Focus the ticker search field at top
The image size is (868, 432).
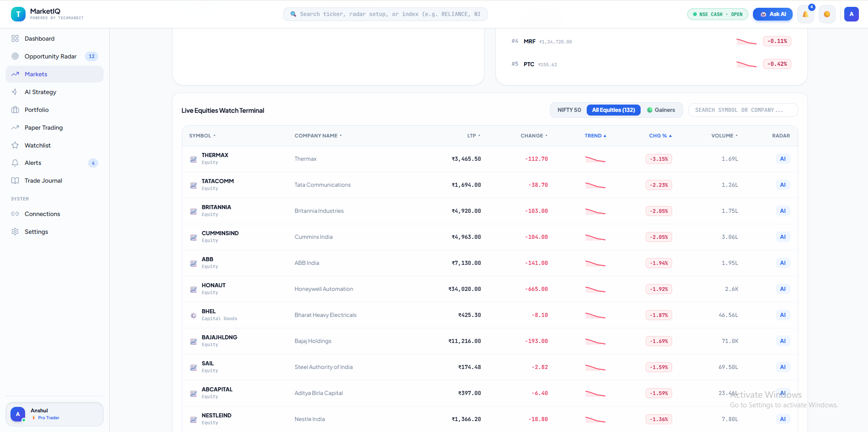click(385, 14)
